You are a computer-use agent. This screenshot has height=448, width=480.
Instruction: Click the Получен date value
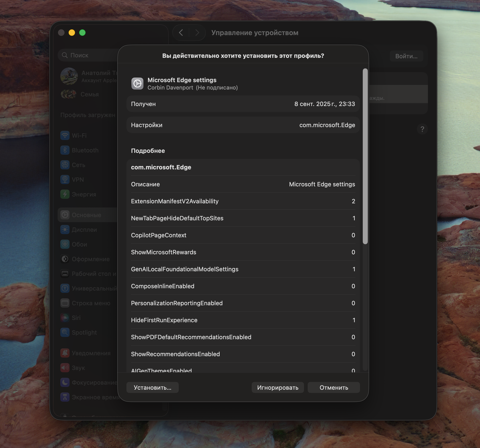(325, 104)
